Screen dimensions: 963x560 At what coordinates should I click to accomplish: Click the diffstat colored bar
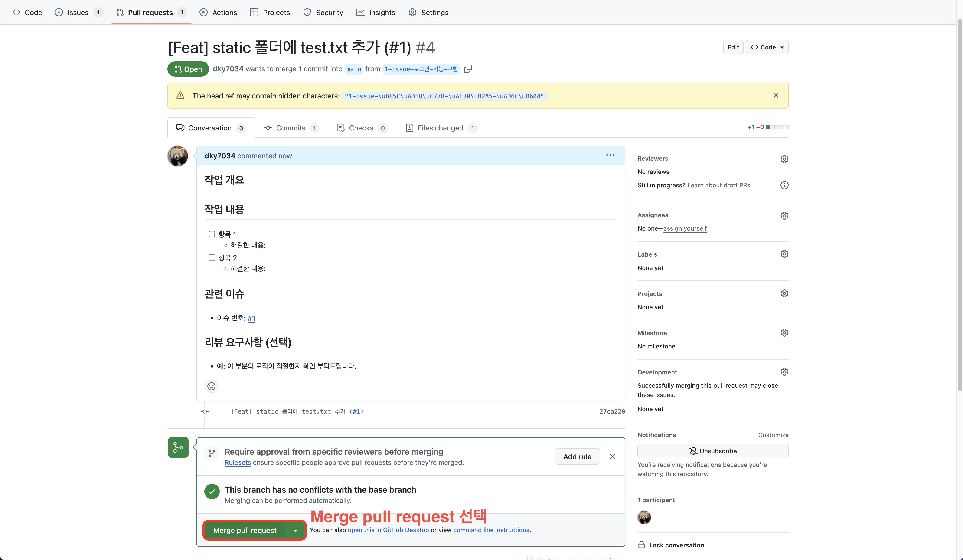[x=777, y=127]
